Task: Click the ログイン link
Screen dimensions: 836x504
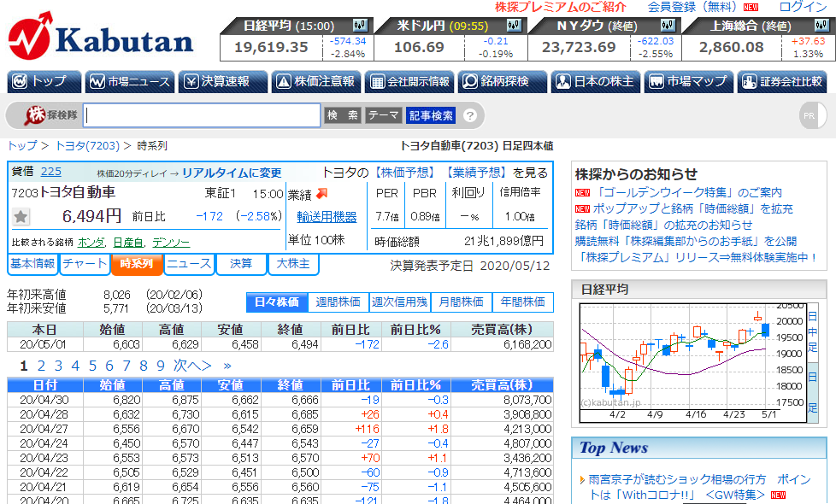Action: (x=803, y=7)
